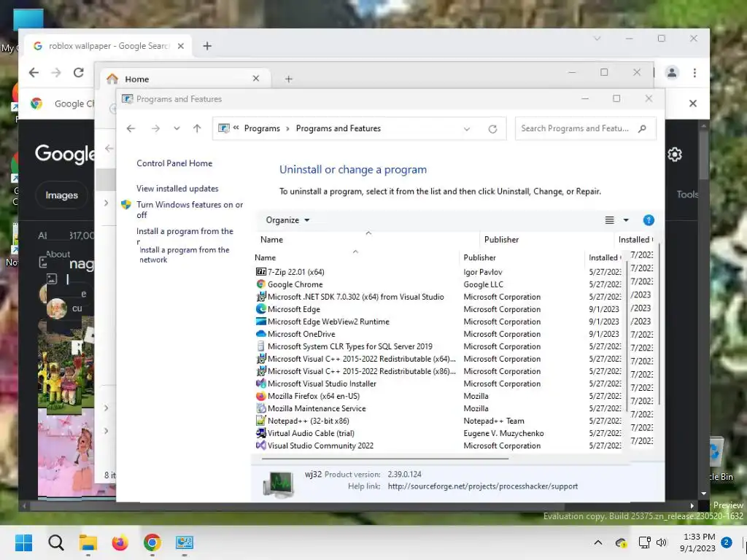The image size is (747, 560).
Task: Show hidden system tray icons
Action: 598,542
